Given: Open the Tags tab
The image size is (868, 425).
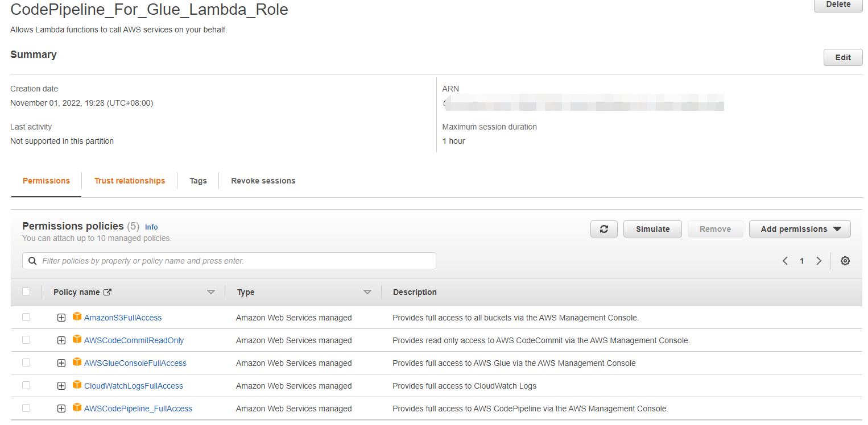Looking at the screenshot, I should 198,181.
